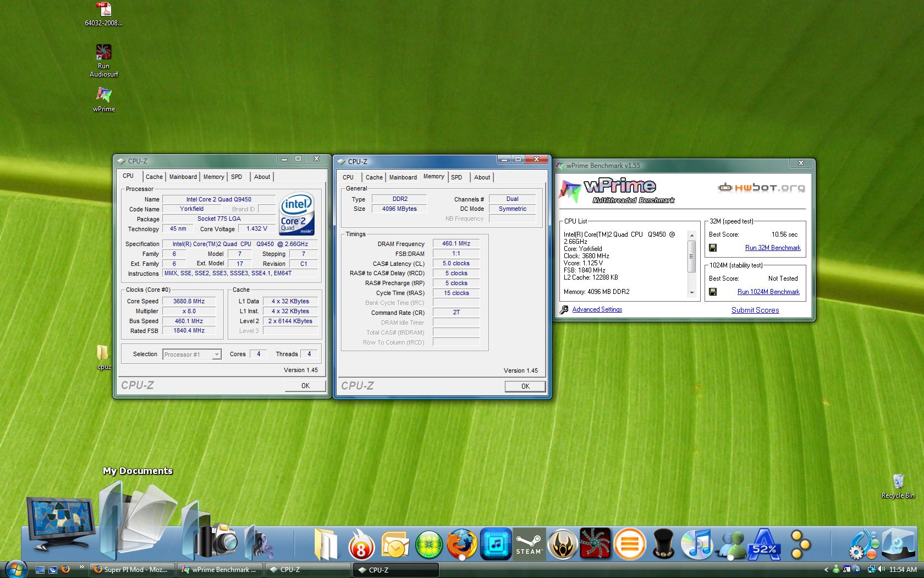The height and width of the screenshot is (578, 924).
Task: Open the 52% blue A dock icon
Action: tap(765, 544)
